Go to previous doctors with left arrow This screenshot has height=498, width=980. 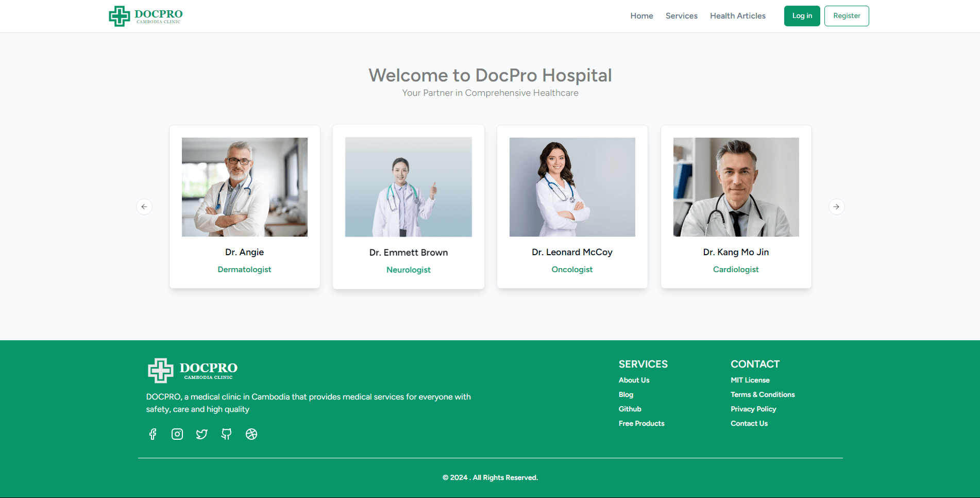click(x=144, y=207)
